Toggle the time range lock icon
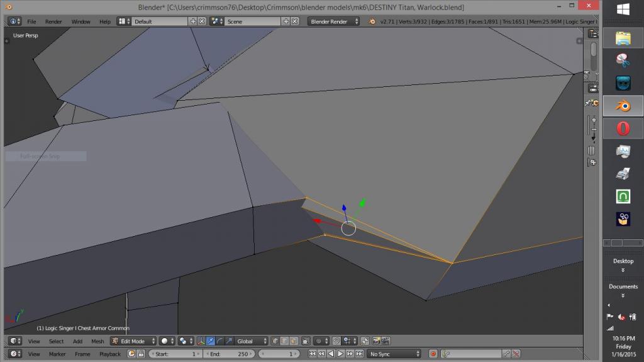 pos(141,354)
